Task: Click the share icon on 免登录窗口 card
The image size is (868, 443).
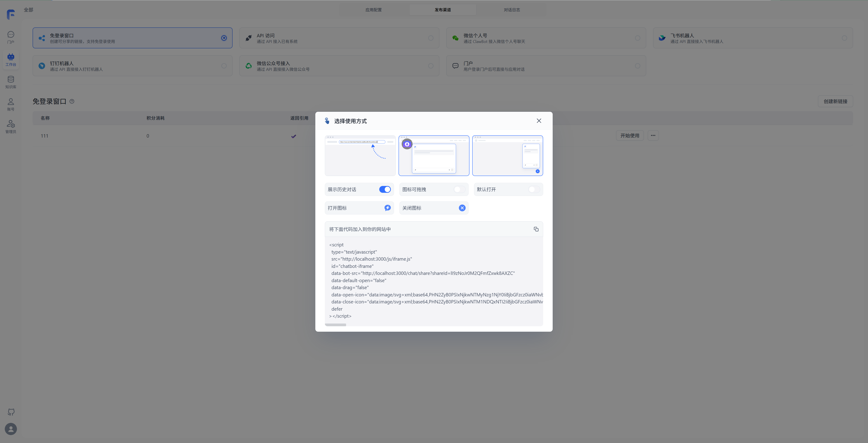Action: (x=42, y=38)
